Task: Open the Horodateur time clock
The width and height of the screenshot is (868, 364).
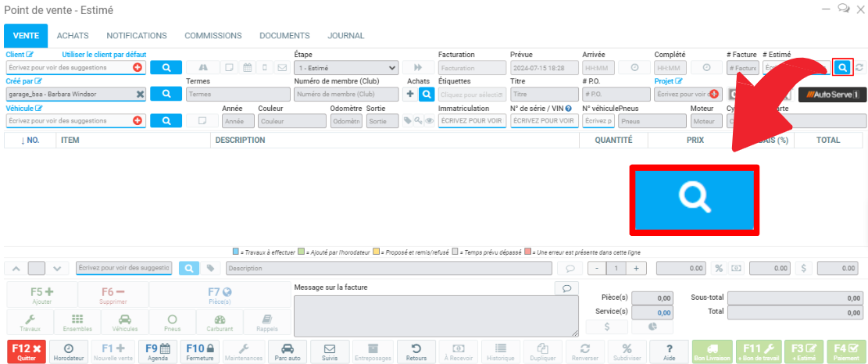Action: point(69,352)
